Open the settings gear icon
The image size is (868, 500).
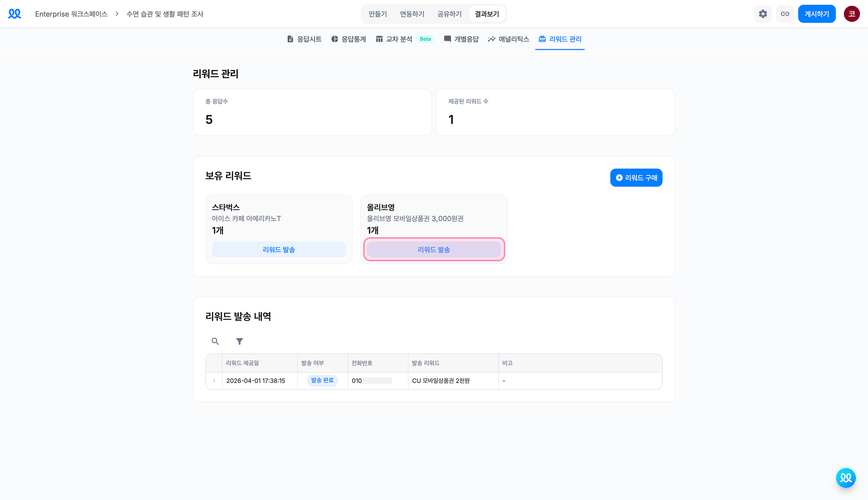tap(763, 14)
